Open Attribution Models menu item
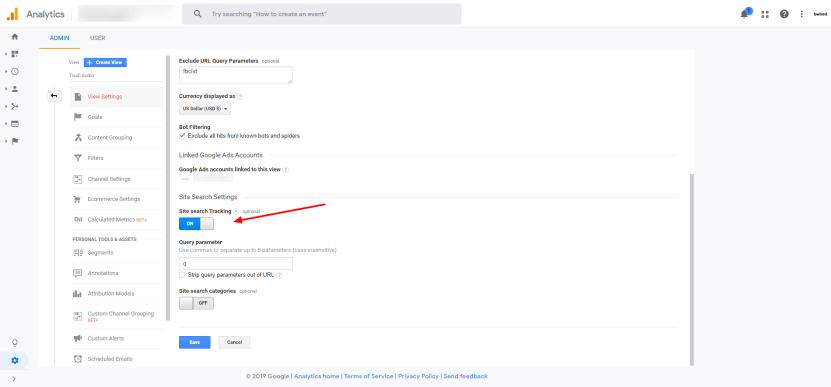831x387 pixels. pos(117,294)
